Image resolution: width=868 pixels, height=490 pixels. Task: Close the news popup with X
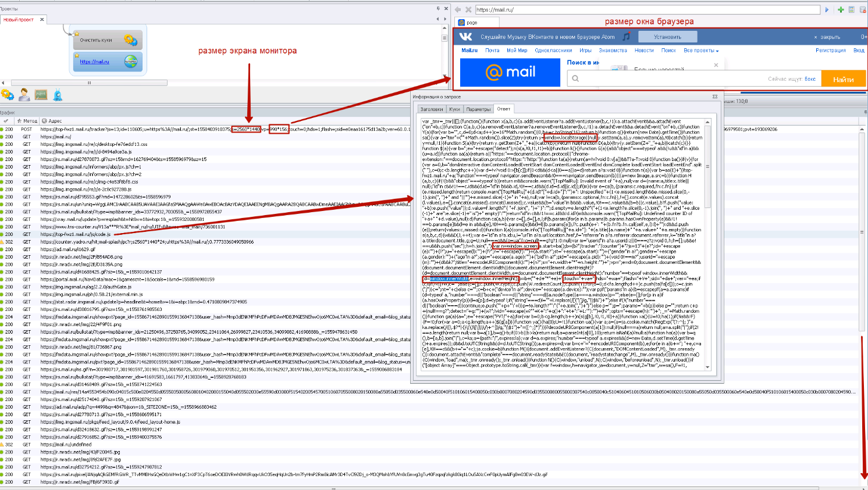click(716, 65)
